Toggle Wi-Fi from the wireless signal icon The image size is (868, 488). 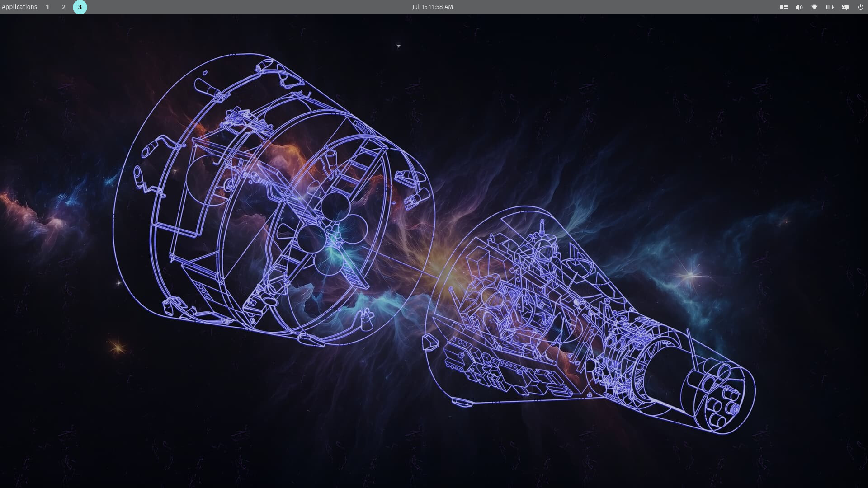click(x=815, y=7)
